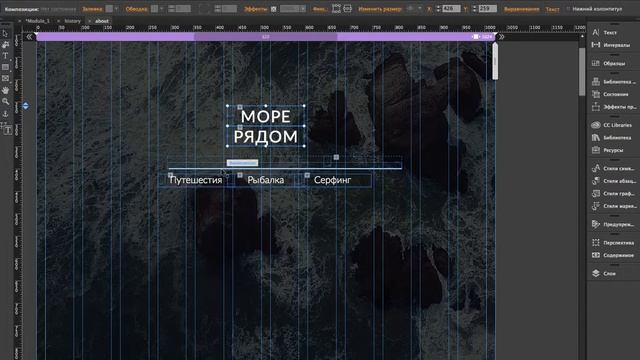Select the Rectangle tool
The width and height of the screenshot is (640, 360).
click(x=5, y=67)
